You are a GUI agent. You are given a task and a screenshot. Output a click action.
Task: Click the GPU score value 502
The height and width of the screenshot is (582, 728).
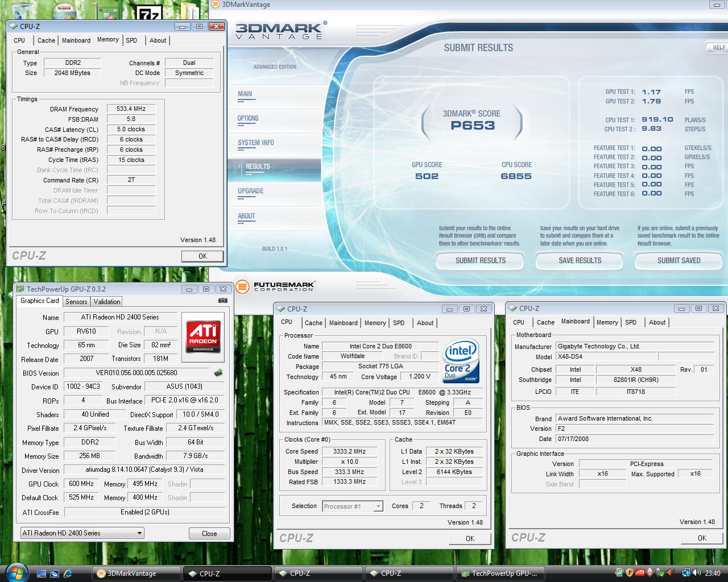coord(427,176)
